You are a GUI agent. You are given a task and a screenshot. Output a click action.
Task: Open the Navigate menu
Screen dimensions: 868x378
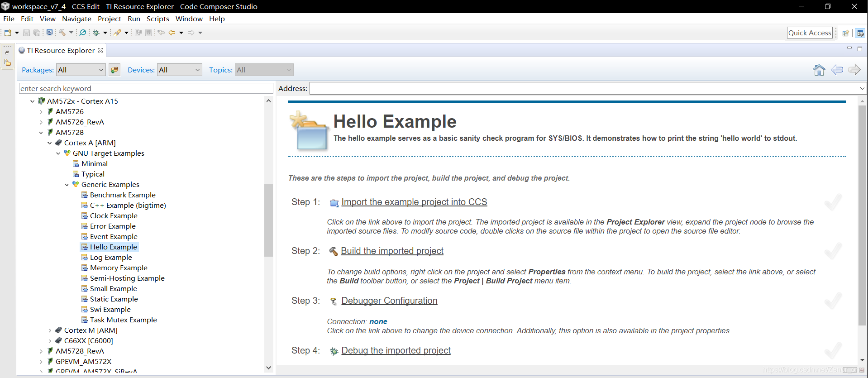click(x=76, y=19)
